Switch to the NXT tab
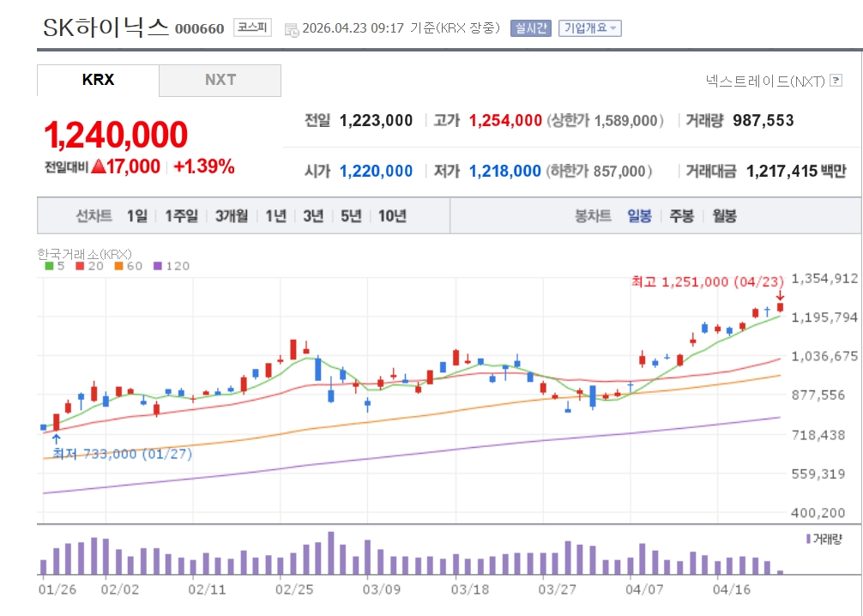The image size is (863, 616). point(220,80)
